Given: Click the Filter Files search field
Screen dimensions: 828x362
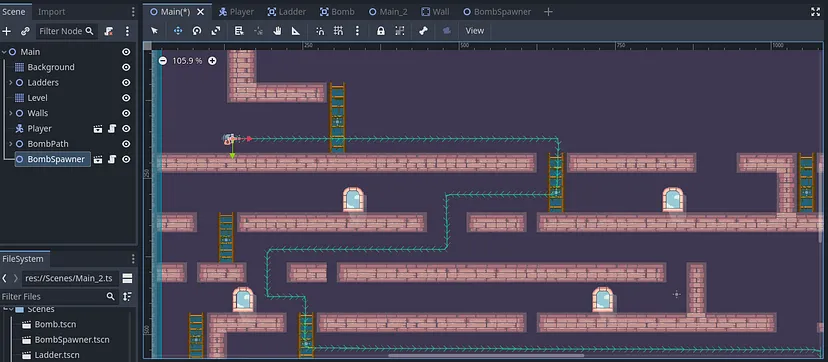Looking at the screenshot, I should [x=59, y=297].
